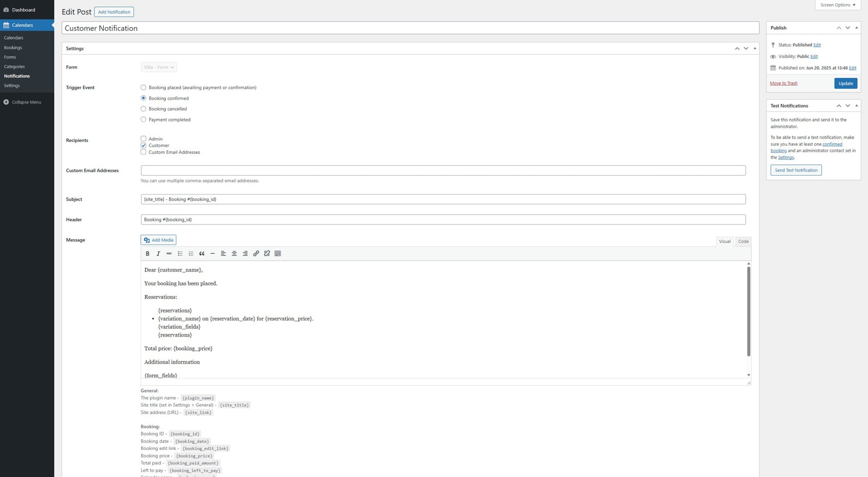Move the Settings panel down
This screenshot has height=477, width=868.
point(746,49)
